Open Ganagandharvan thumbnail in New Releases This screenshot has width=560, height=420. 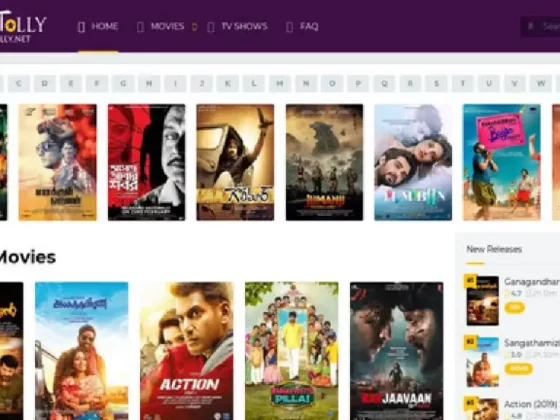pyautogui.click(x=482, y=300)
